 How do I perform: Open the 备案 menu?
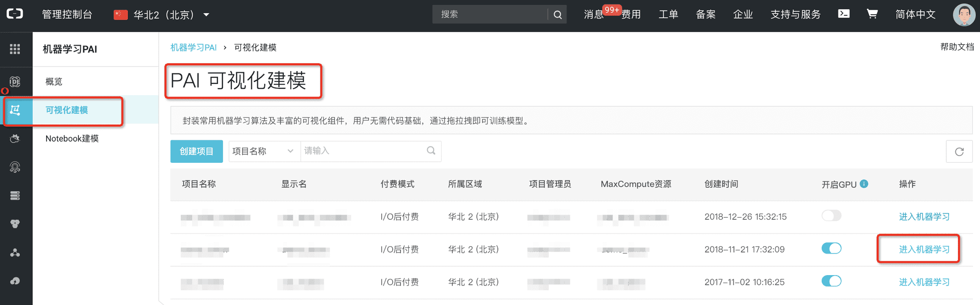[706, 15]
